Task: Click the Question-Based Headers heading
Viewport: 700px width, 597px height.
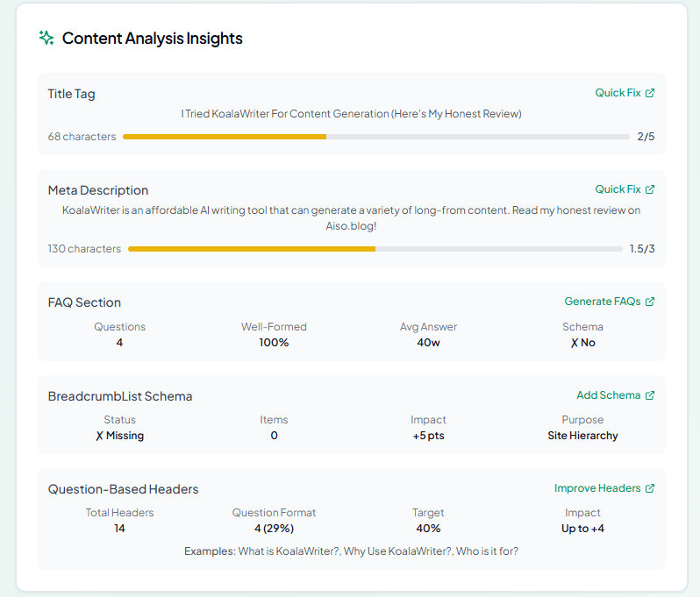Action: [123, 489]
